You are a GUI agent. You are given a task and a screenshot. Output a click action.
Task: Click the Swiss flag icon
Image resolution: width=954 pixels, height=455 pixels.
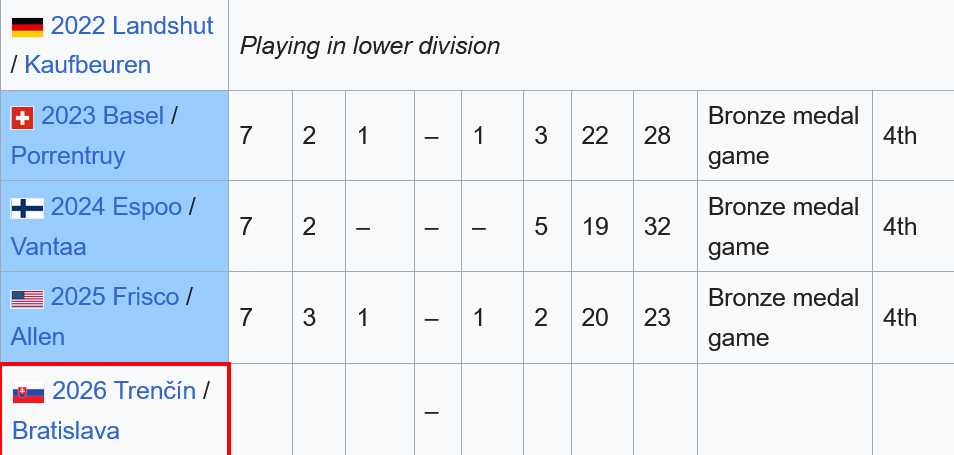pyautogui.click(x=22, y=118)
